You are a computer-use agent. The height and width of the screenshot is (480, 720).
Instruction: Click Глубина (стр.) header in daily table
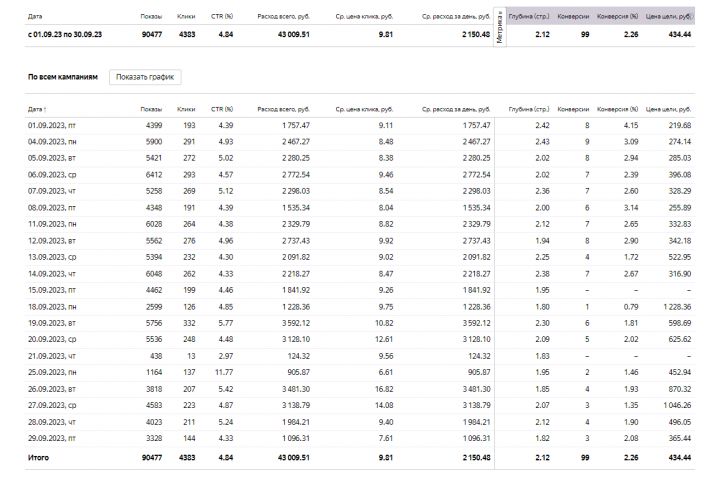tap(529, 108)
